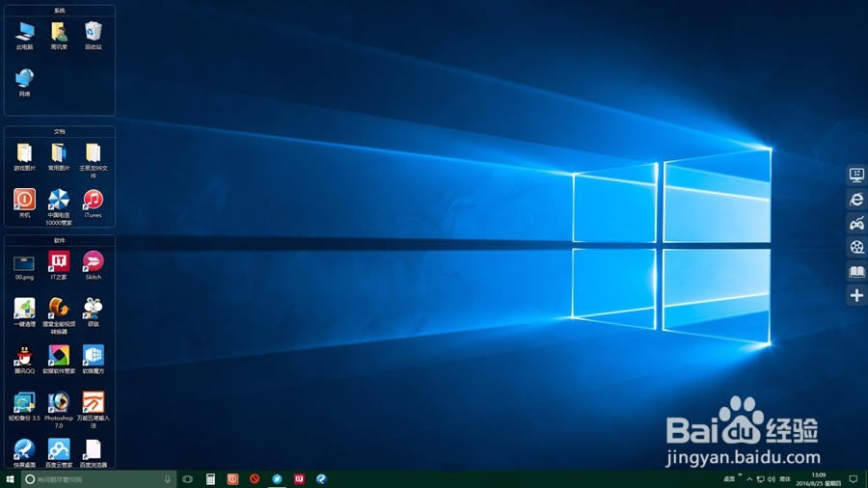Open the clock and date in the taskbar
The height and width of the screenshot is (488, 868).
[818, 479]
